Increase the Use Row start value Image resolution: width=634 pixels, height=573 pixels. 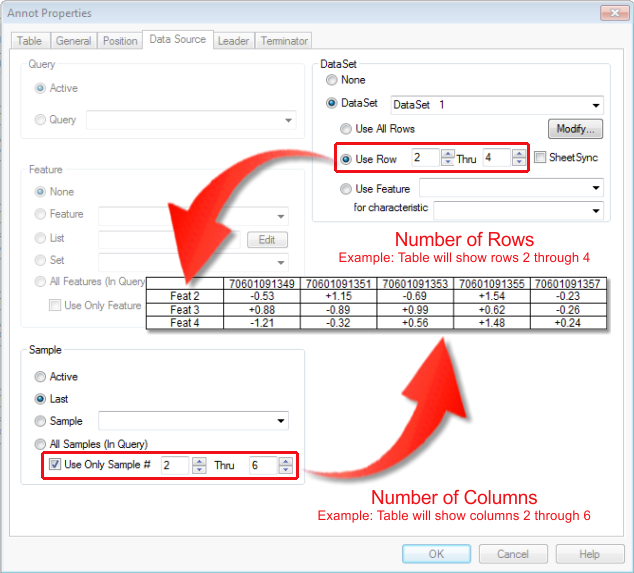[x=446, y=153]
